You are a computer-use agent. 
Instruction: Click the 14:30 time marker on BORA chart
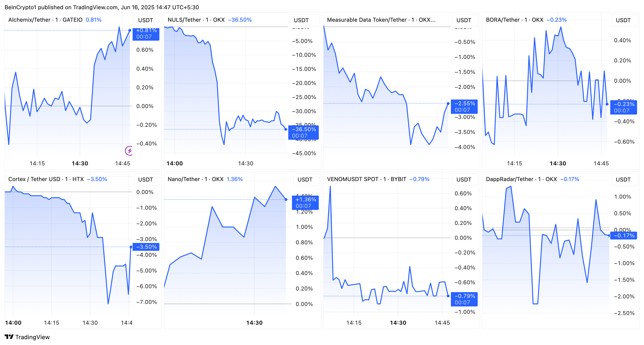click(x=558, y=163)
